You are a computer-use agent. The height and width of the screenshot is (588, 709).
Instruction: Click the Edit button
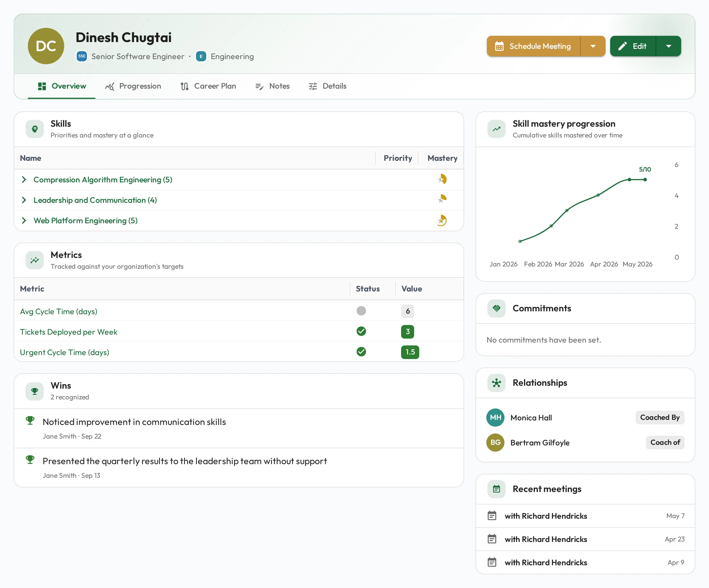(x=633, y=46)
